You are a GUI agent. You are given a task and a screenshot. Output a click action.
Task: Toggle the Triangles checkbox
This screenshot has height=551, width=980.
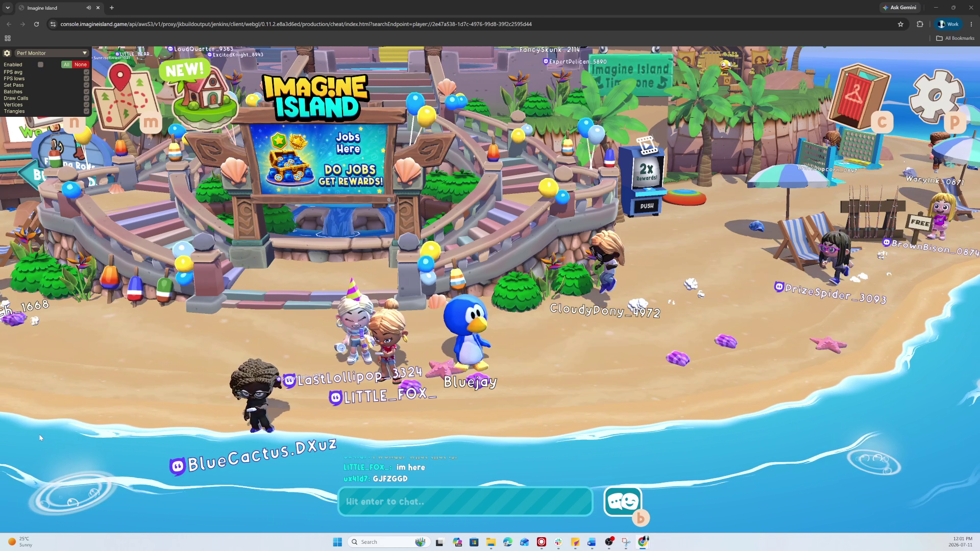(86, 111)
